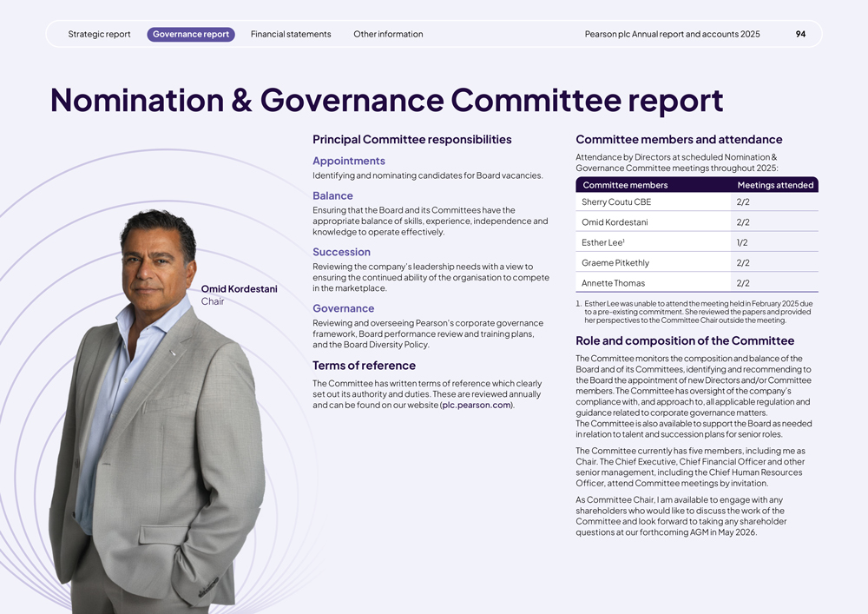The image size is (868, 614).
Task: Click the '2/2' value in Sherry Coutu row
Action: pos(743,202)
